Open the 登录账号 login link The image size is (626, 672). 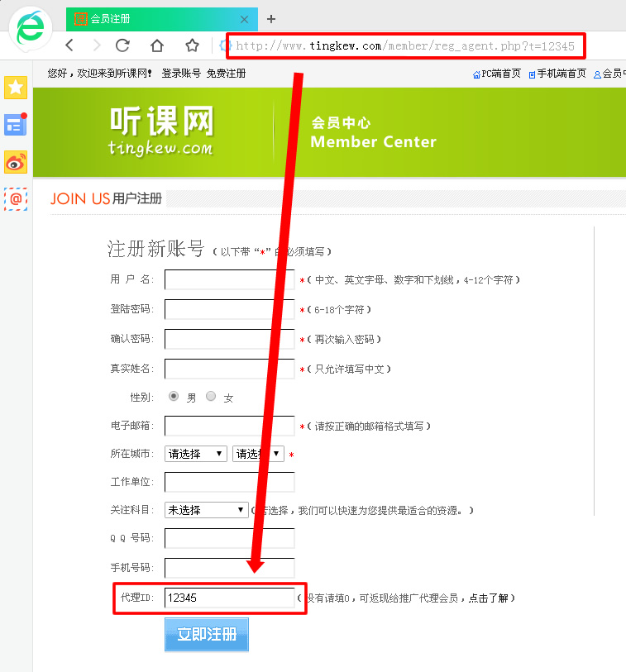point(181,74)
